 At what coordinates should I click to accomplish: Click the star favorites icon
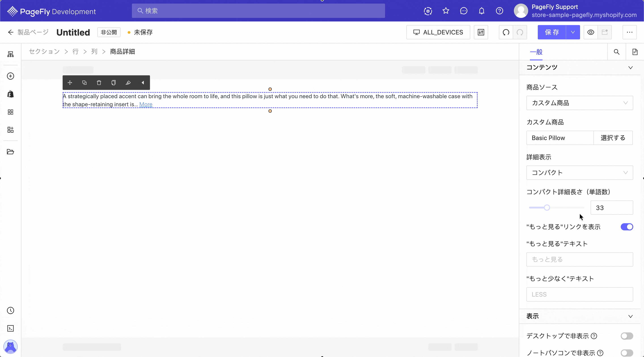click(x=446, y=11)
